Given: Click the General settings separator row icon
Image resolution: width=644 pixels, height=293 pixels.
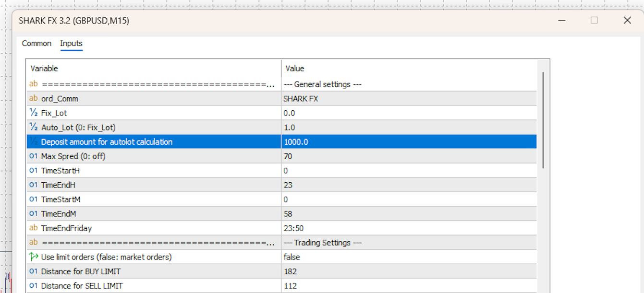Looking at the screenshot, I should click(34, 84).
